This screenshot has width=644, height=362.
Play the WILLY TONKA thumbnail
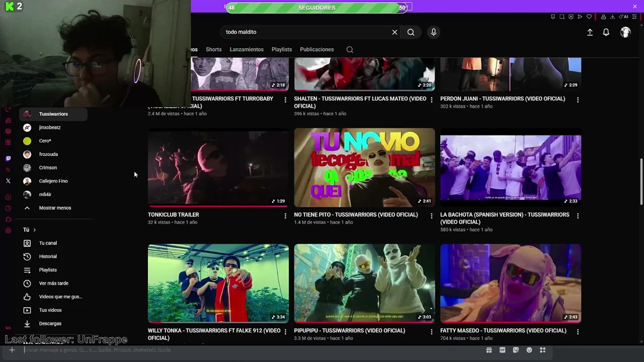coord(218,284)
